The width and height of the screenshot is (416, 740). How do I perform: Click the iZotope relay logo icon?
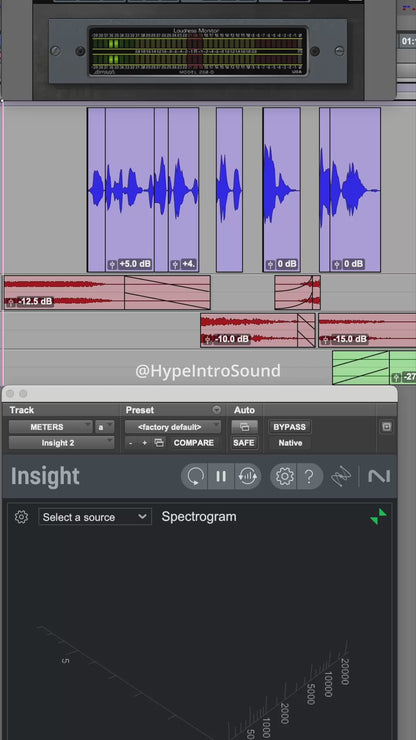click(x=341, y=476)
